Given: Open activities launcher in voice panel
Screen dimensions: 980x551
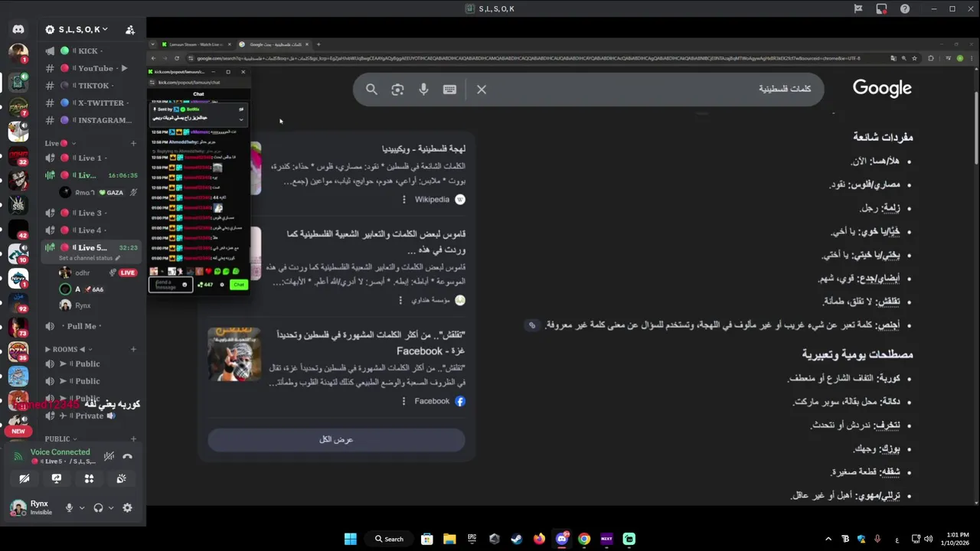Looking at the screenshot, I should [89, 478].
